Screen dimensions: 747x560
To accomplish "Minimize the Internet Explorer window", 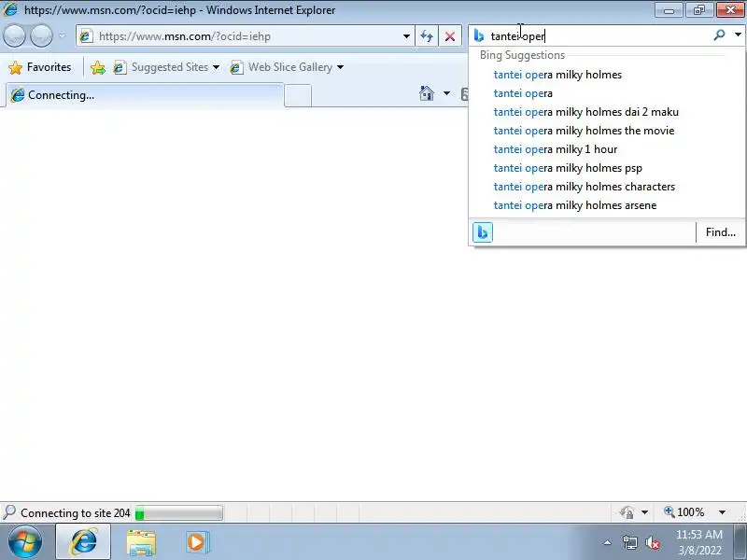I will [x=669, y=10].
